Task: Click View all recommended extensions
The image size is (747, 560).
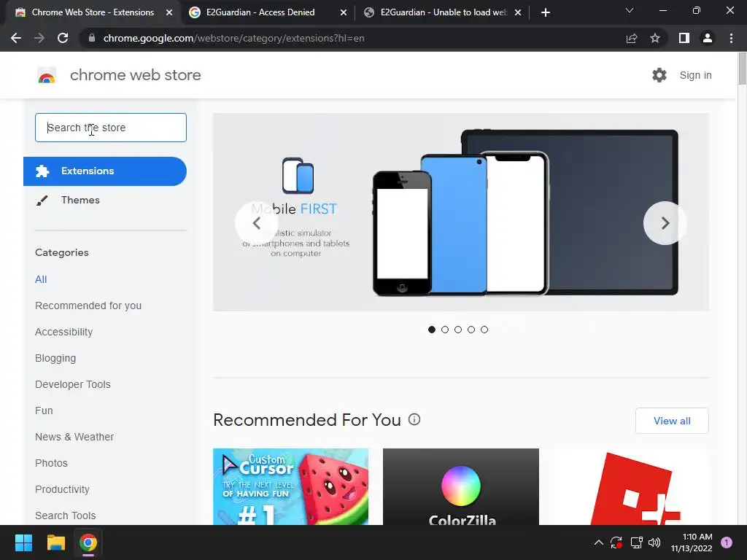Action: (672, 421)
